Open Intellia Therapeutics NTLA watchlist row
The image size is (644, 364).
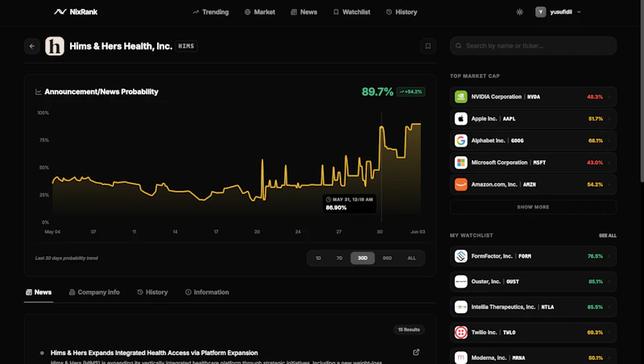point(533,307)
